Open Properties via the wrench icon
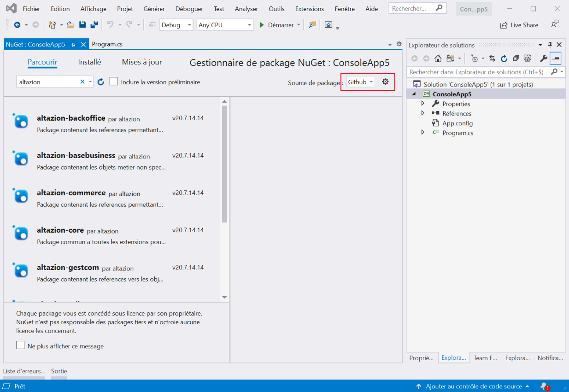Viewport: 569px width, 392px height. click(544, 58)
